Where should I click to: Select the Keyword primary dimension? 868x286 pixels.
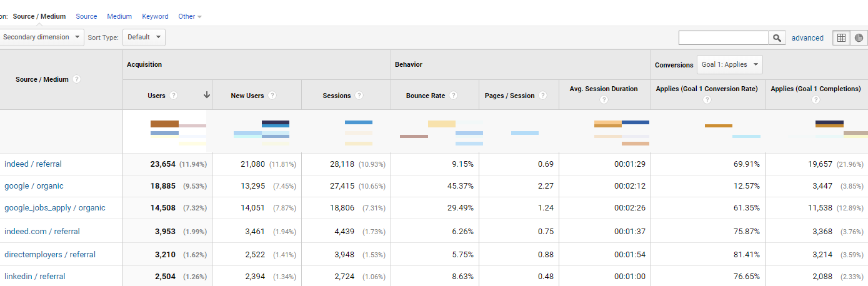pos(155,16)
